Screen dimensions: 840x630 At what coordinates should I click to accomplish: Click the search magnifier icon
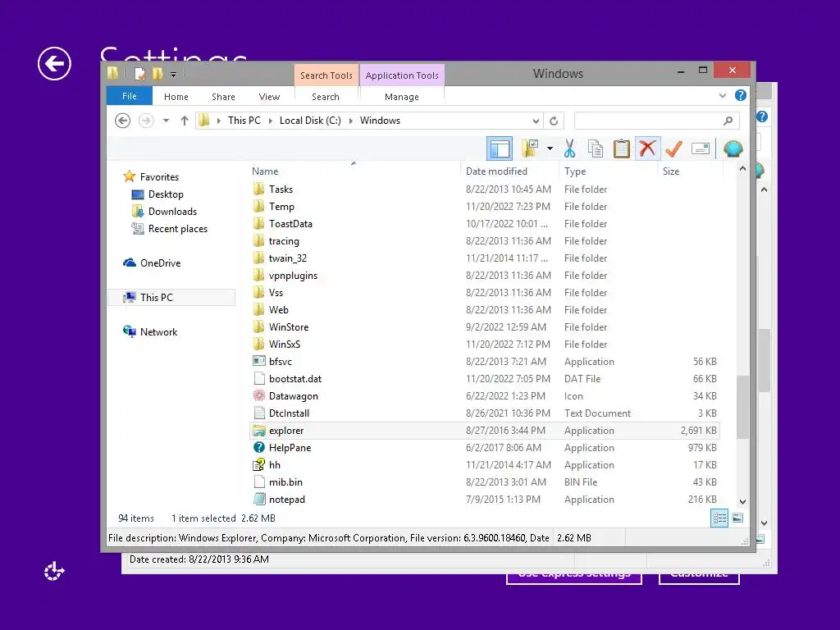728,121
